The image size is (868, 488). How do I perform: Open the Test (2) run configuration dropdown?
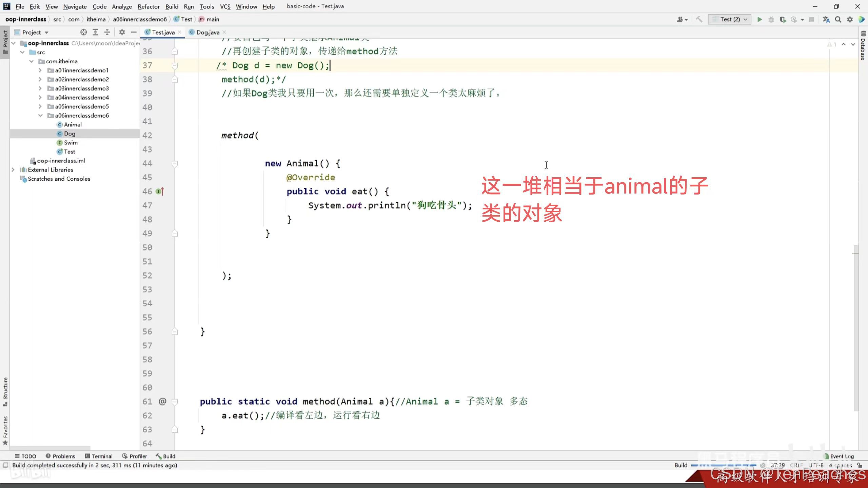(730, 20)
